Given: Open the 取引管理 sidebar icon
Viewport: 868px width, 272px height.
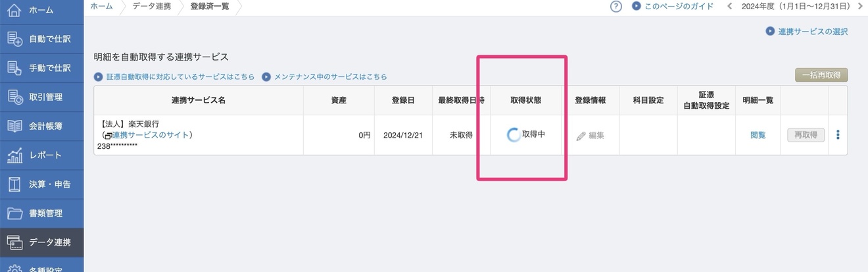Looking at the screenshot, I should tap(14, 97).
